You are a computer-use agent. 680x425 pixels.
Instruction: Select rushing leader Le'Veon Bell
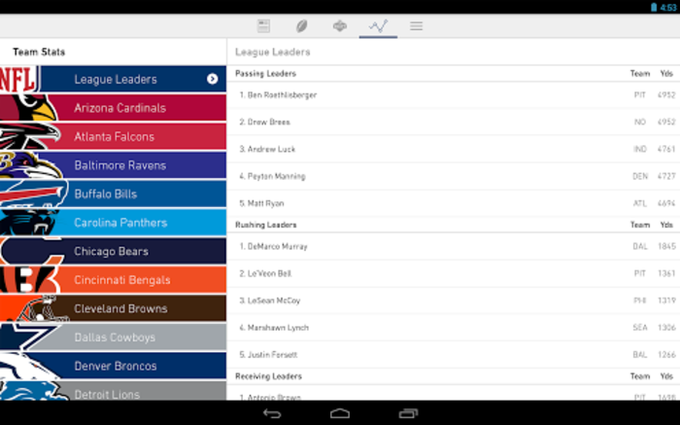point(453,273)
